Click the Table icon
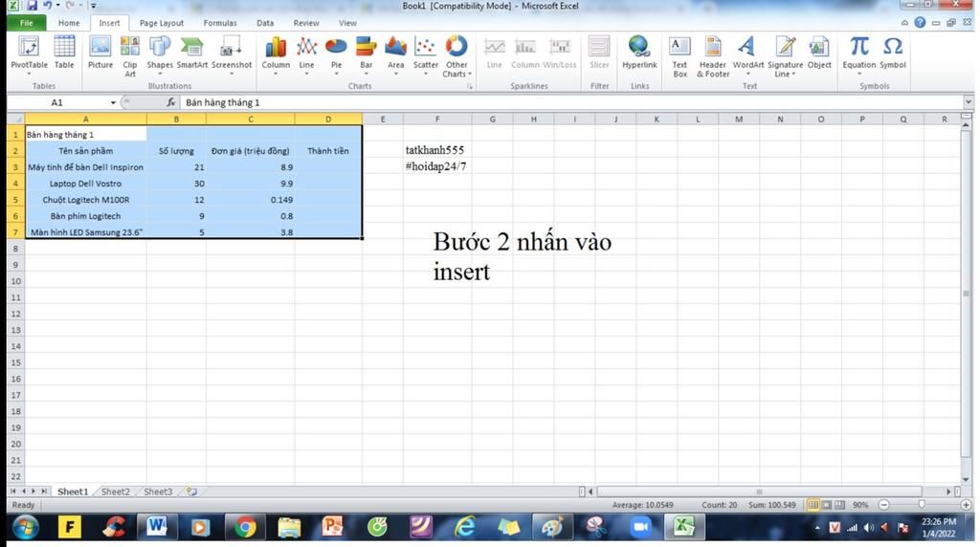Screen dimensions: 980x547 pos(64,53)
